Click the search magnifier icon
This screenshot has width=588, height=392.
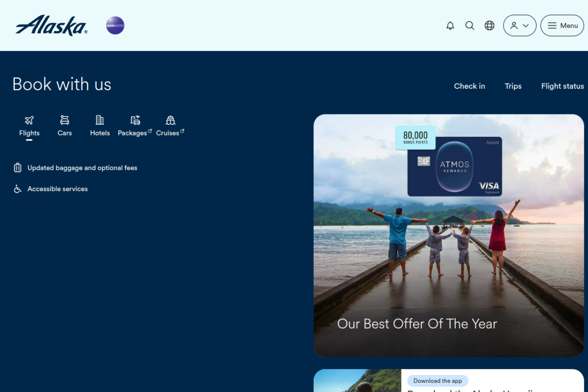pyautogui.click(x=469, y=26)
